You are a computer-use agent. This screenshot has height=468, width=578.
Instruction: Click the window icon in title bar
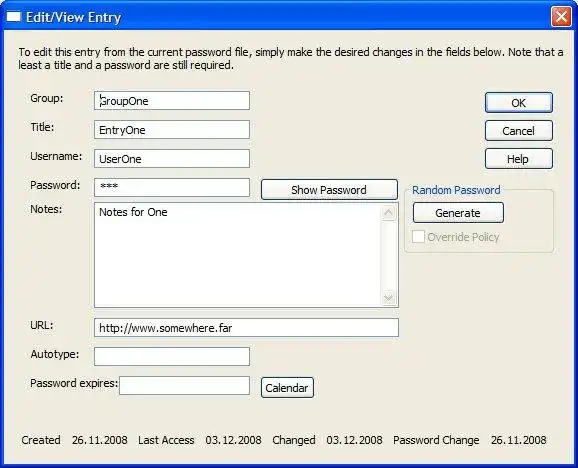tap(14, 17)
